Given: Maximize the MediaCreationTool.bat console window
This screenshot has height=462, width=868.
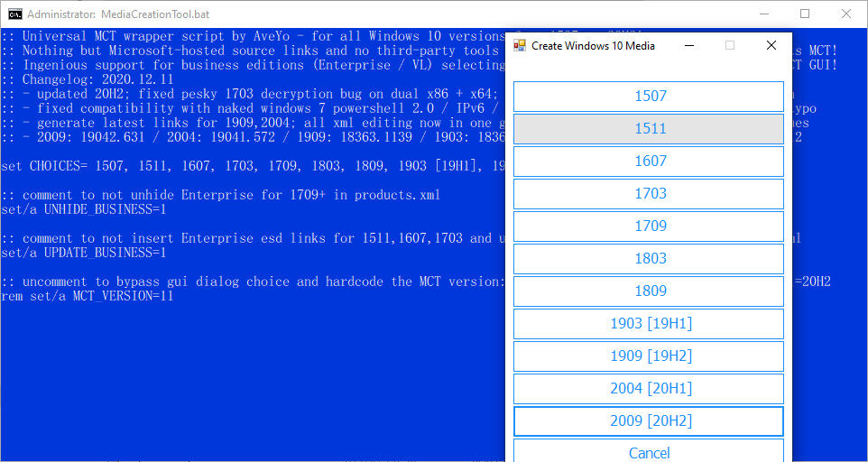Looking at the screenshot, I should coord(806,14).
